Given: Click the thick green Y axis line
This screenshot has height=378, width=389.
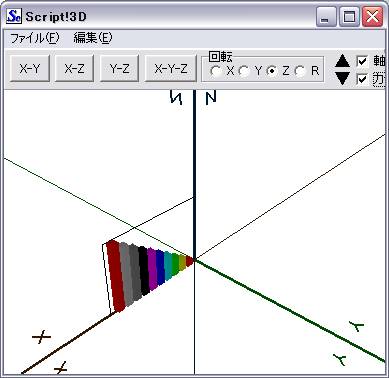Looking at the screenshot, I should click(x=290, y=310).
